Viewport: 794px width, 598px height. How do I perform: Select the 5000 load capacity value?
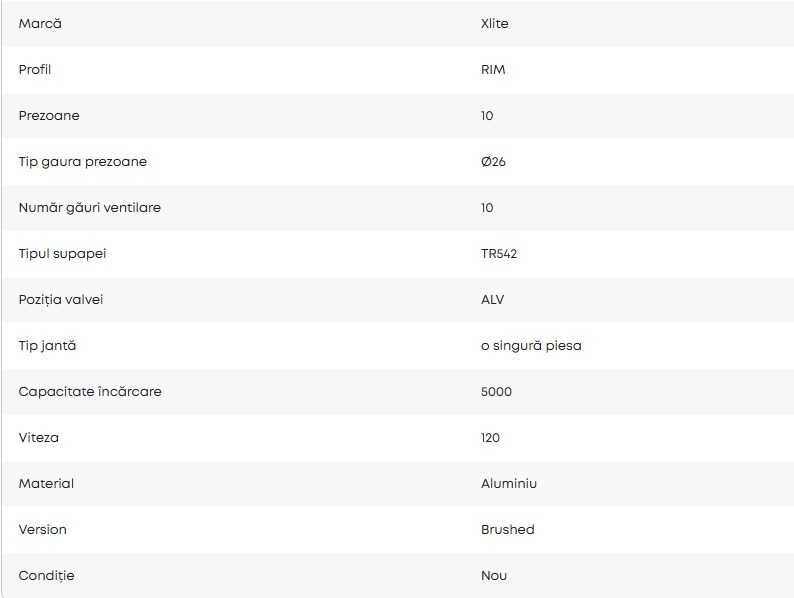[x=496, y=391]
